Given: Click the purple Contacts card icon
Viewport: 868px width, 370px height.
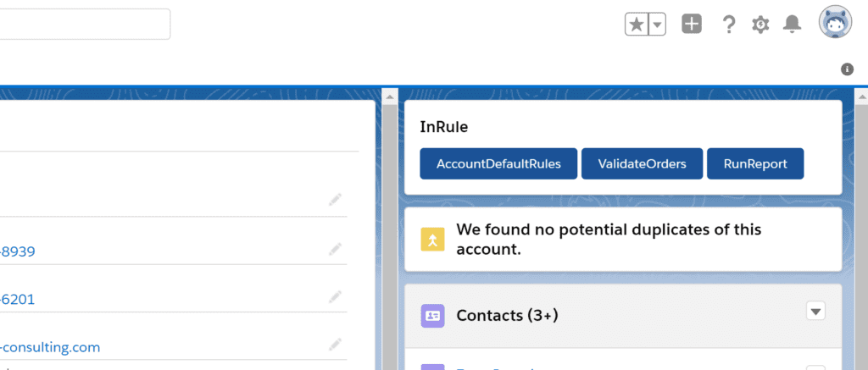Looking at the screenshot, I should click(432, 316).
